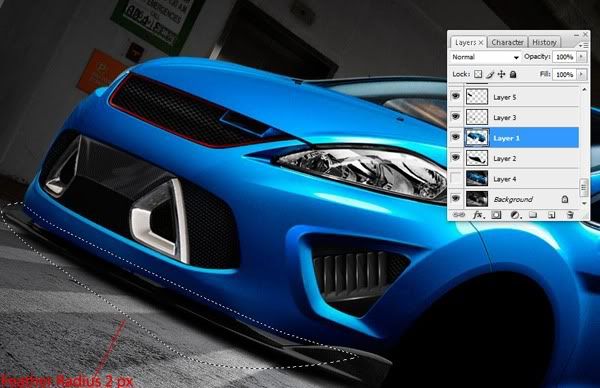Click the Layer 5 thumbnail
This screenshot has height=388, width=600.
tap(477, 96)
